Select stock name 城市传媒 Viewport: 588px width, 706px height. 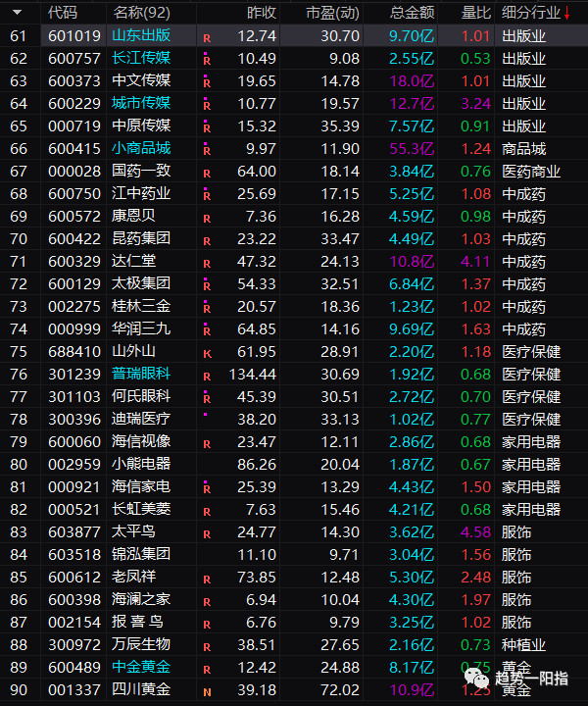coord(141,103)
